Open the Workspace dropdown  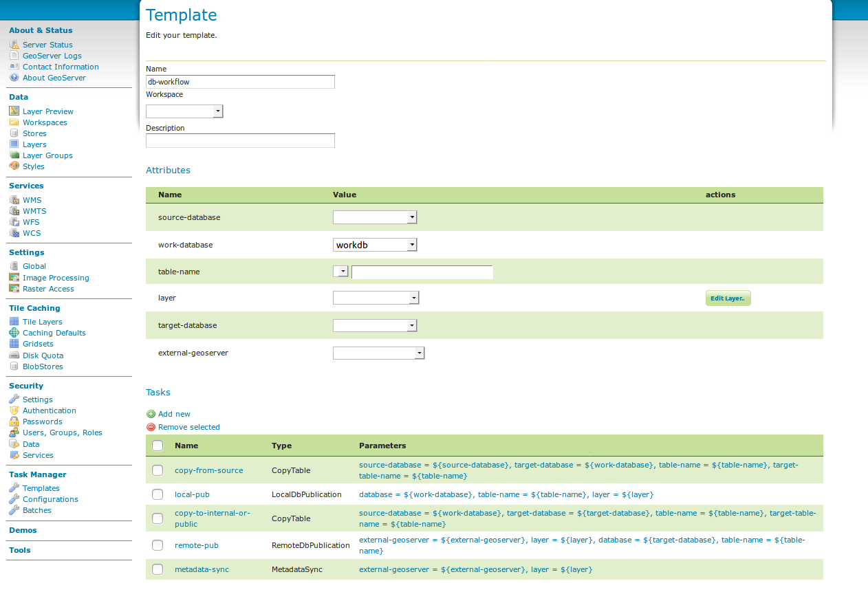[184, 111]
